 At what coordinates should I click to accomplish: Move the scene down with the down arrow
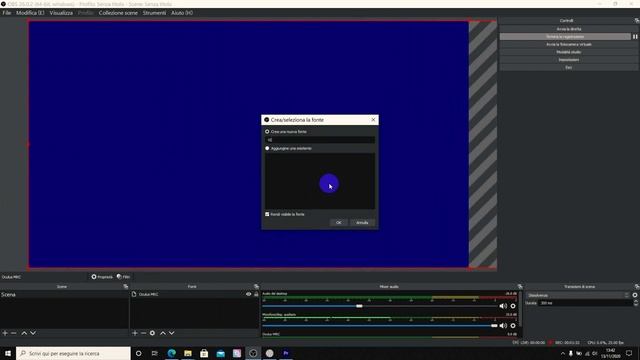pos(33,333)
